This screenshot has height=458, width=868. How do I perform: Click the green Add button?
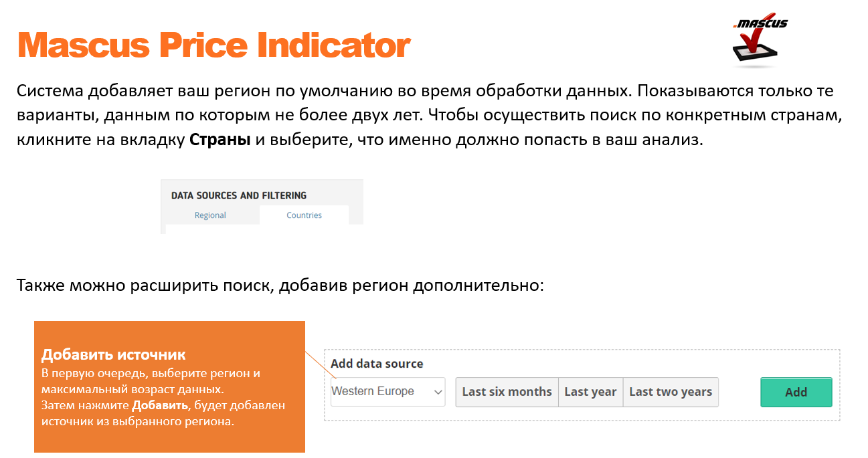click(796, 392)
